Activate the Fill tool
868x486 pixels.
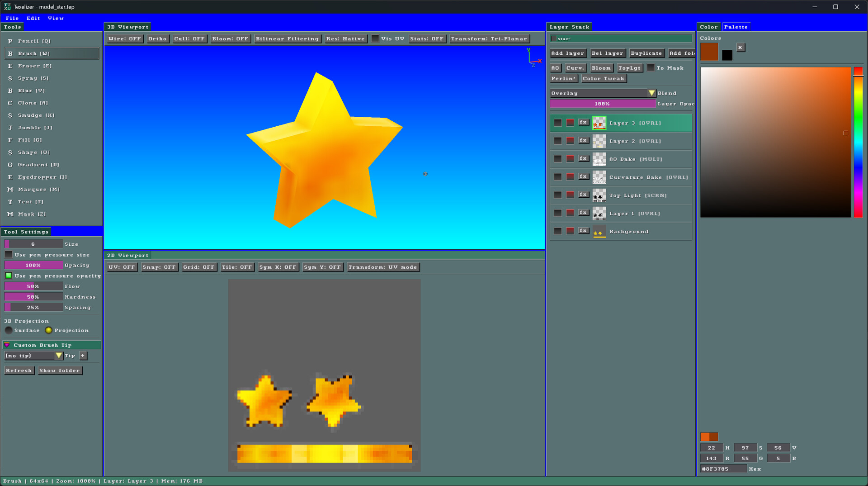tap(52, 140)
